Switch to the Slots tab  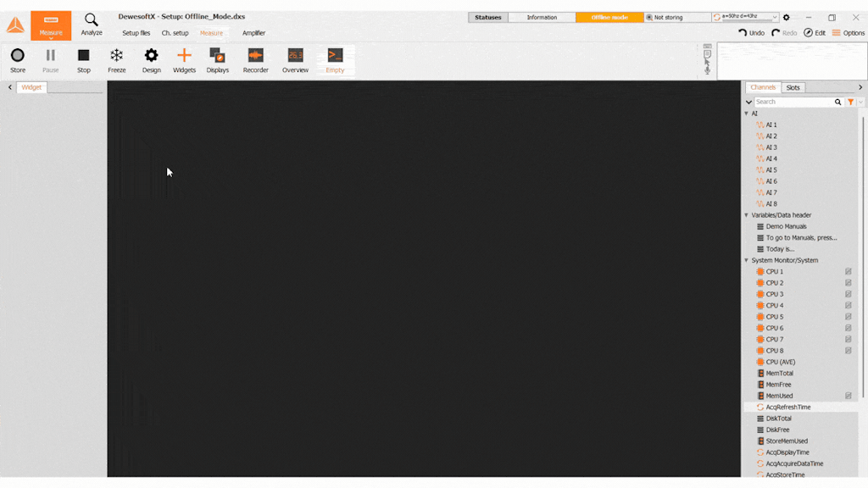(x=793, y=87)
